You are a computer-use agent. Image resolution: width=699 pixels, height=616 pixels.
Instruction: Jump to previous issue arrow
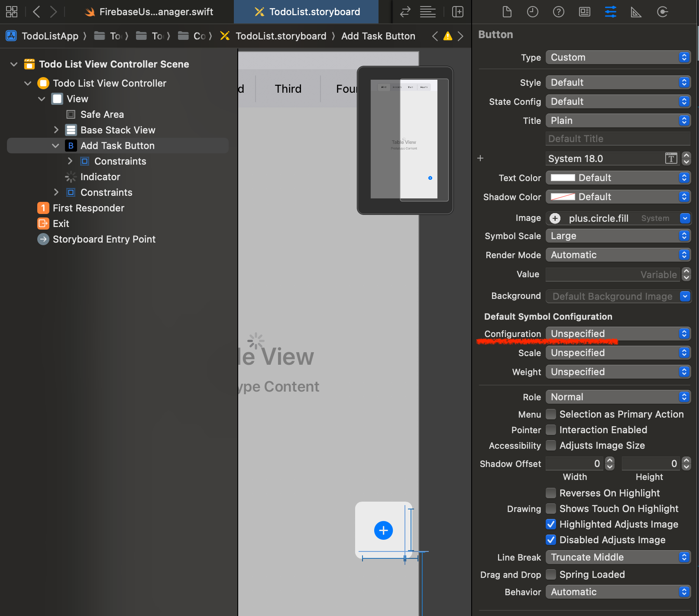[435, 36]
